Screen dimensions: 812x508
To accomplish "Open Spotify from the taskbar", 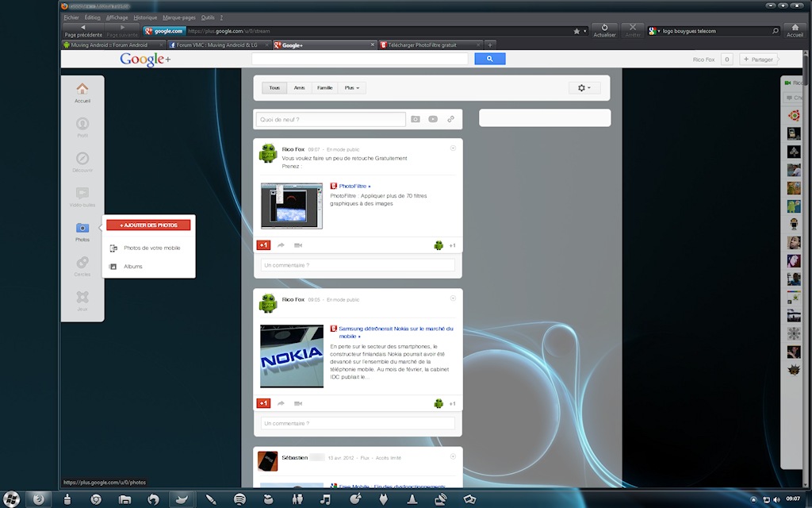I will [x=239, y=499].
